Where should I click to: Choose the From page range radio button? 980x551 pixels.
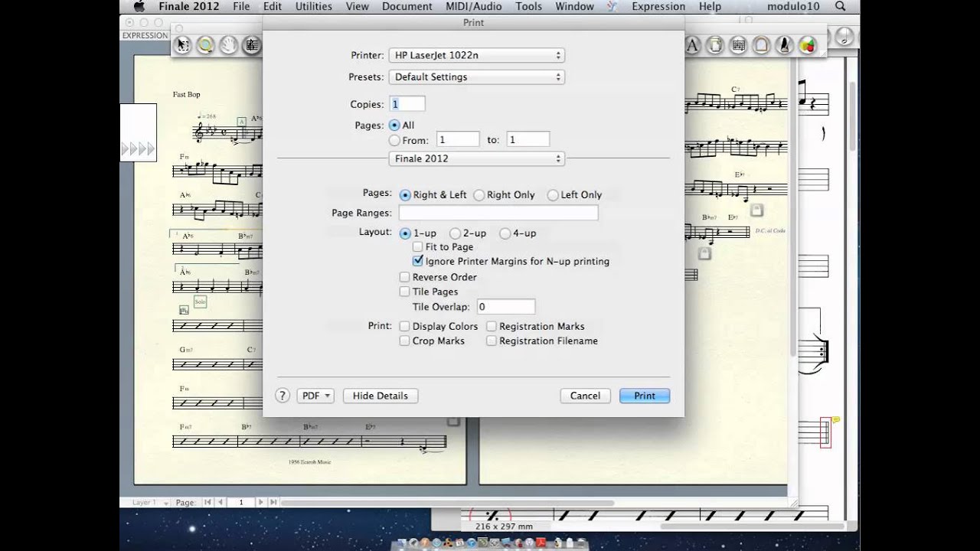394,140
